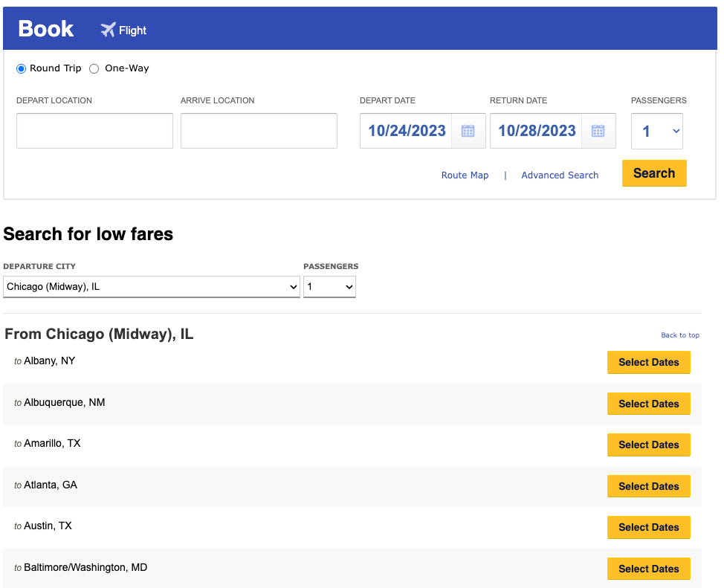This screenshot has height=588, width=724.
Task: Open the Departure City dropdown
Action: [x=151, y=287]
